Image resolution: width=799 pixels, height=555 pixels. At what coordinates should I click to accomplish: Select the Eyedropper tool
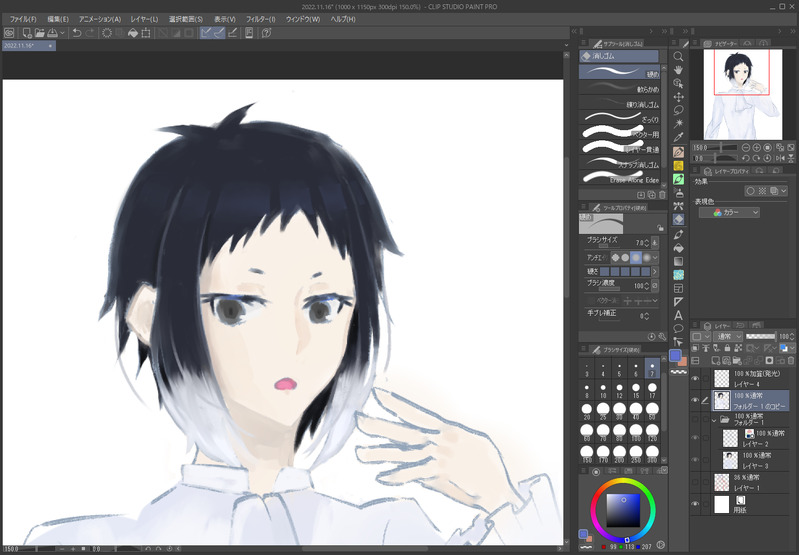678,137
